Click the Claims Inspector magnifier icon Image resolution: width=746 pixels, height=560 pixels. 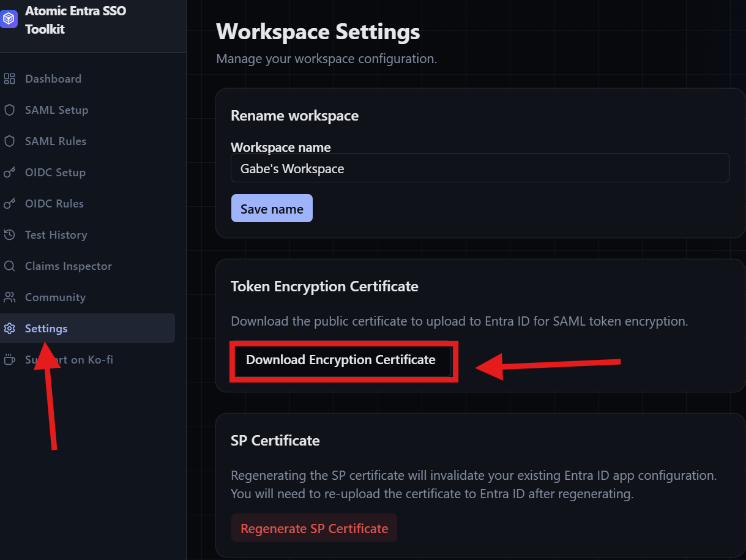click(9, 266)
